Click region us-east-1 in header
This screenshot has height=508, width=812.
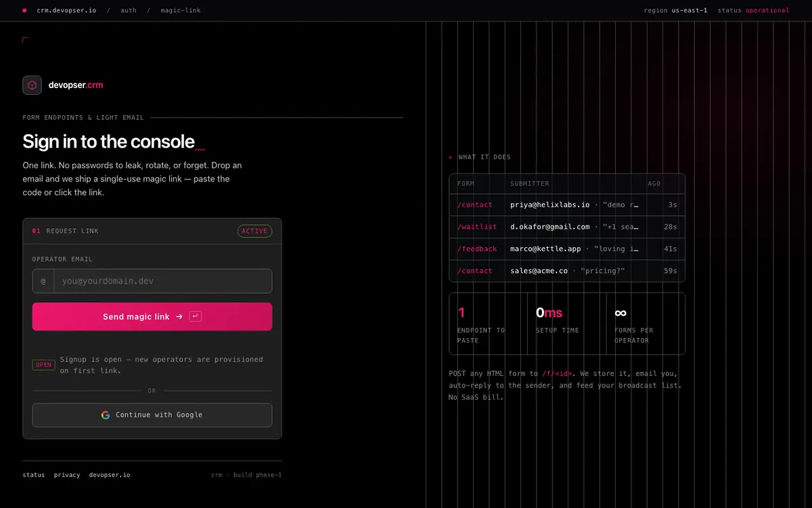coord(676,11)
